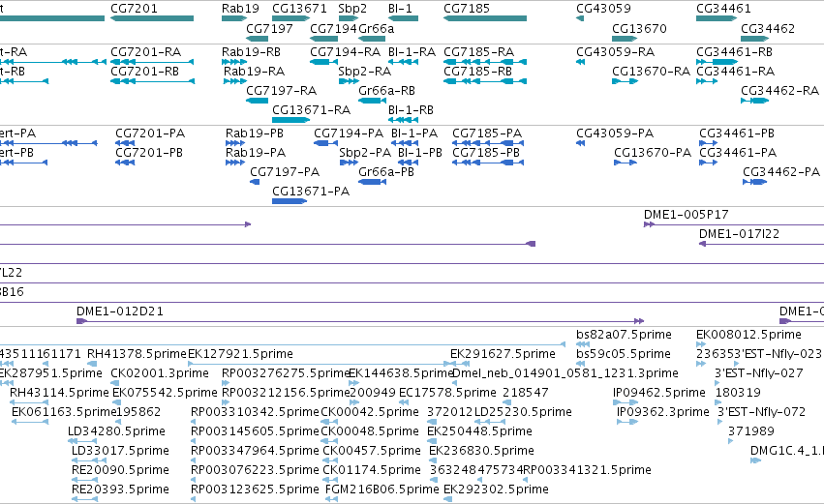Select the CG7197 gene label in top track

pos(269,28)
